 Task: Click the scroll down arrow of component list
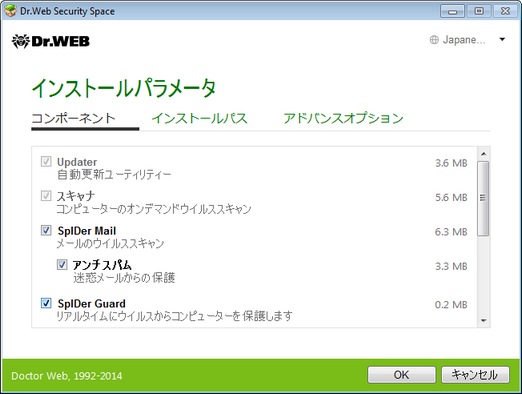pyautogui.click(x=483, y=321)
